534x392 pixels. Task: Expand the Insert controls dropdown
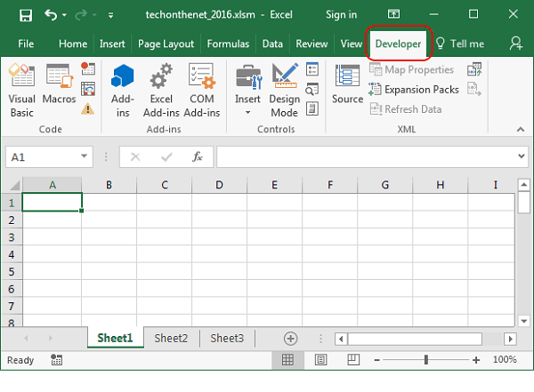click(247, 100)
